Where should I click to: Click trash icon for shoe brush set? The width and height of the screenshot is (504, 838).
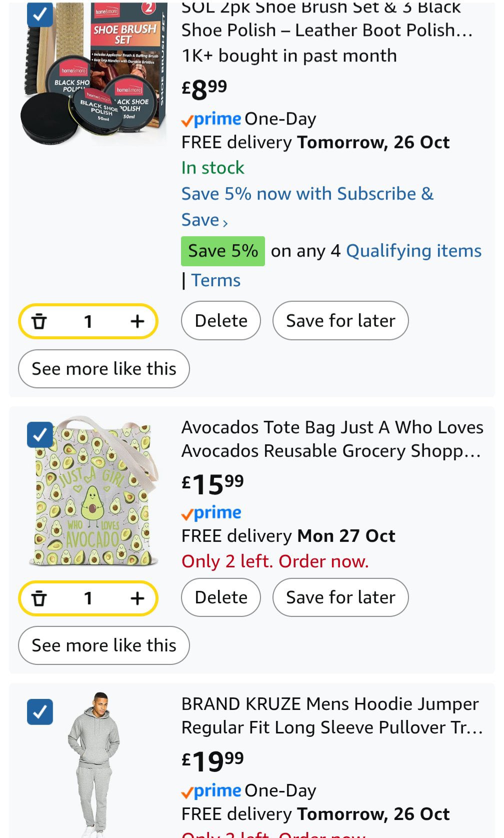click(39, 321)
